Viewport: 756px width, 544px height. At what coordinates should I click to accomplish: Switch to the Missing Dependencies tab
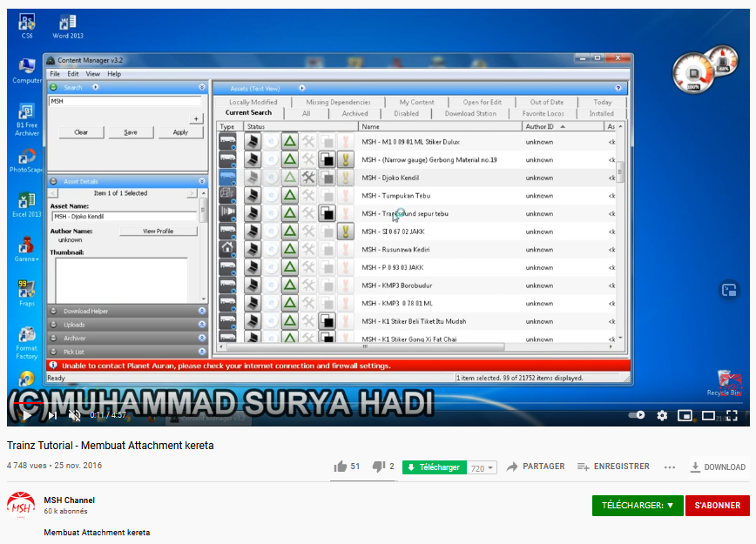[338, 102]
